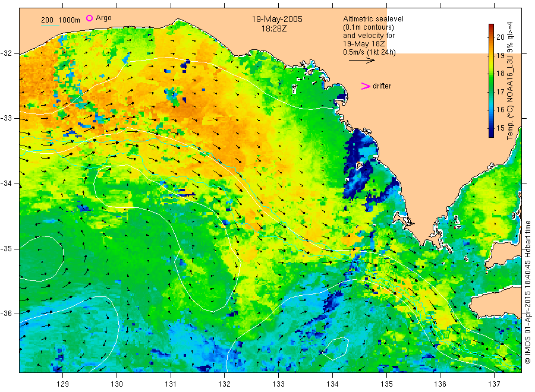Screen dimensions: 535x392
Task: Click the longitude label '134'
Action: (x=332, y=384)
